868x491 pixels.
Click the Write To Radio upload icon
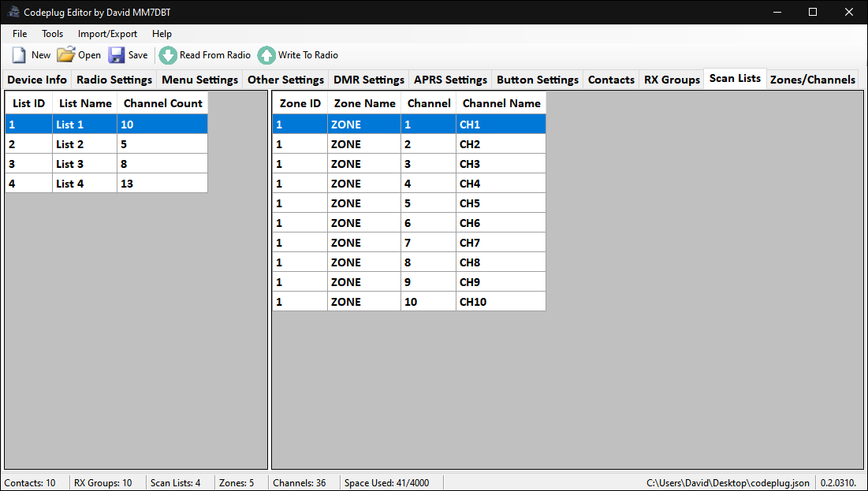266,55
